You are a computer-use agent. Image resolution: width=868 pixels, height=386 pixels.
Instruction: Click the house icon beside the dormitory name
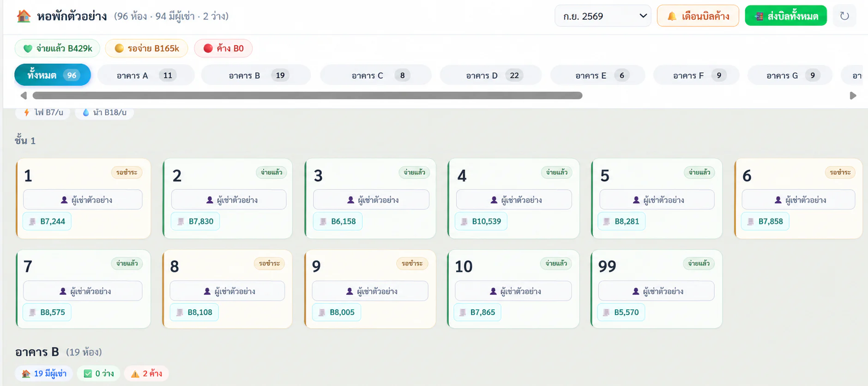point(24,16)
